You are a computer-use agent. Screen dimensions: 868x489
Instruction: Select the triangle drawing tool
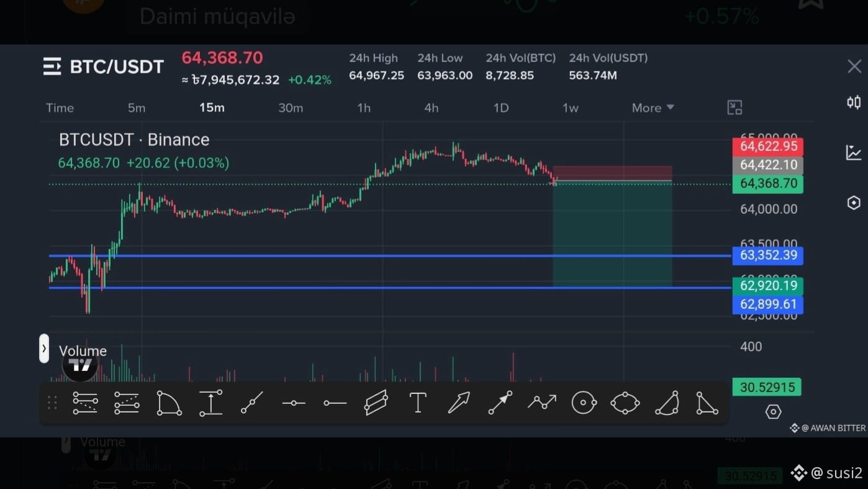[x=707, y=403]
